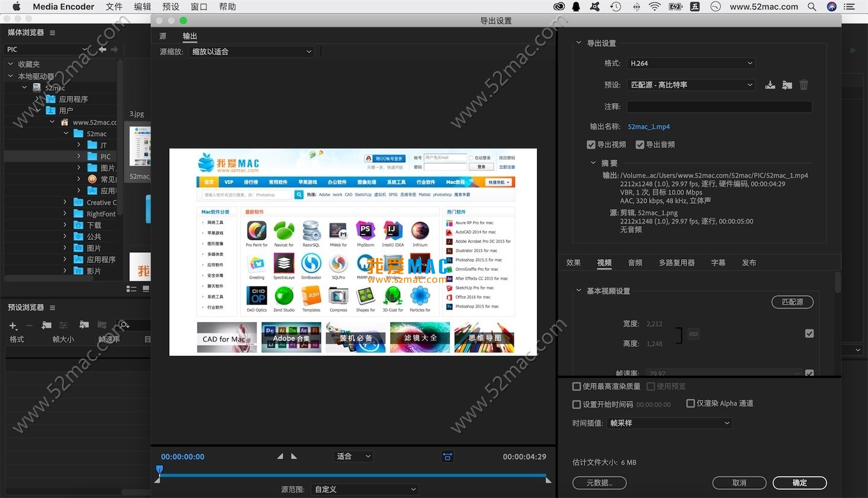Click the current timecode 00:00:00:00
Screen dimensions: 868x498
[183, 457]
